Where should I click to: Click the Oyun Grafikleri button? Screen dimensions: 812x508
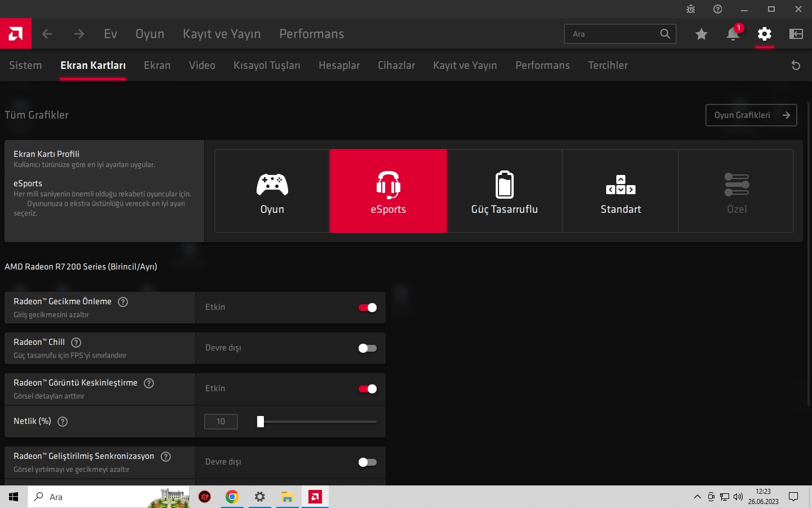(x=751, y=115)
